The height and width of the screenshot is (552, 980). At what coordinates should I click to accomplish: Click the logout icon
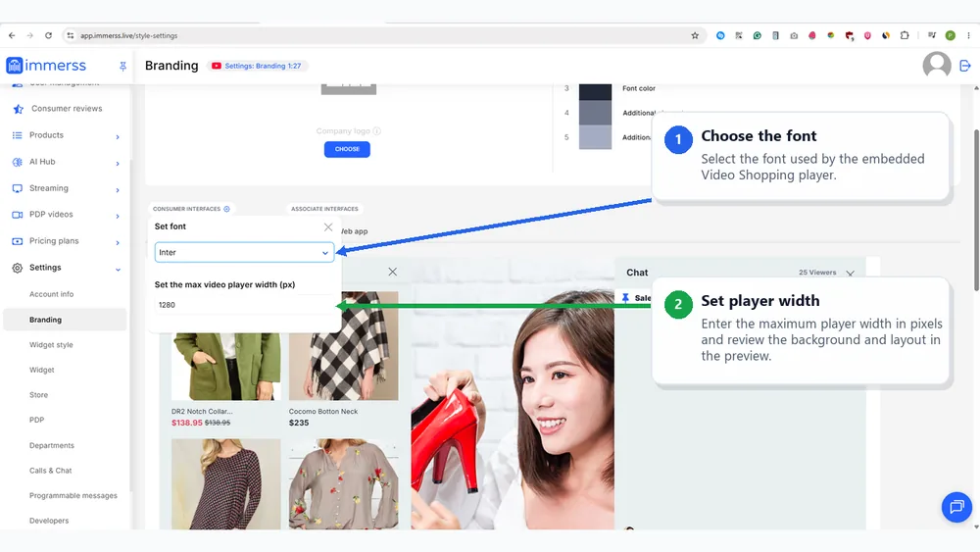(965, 65)
